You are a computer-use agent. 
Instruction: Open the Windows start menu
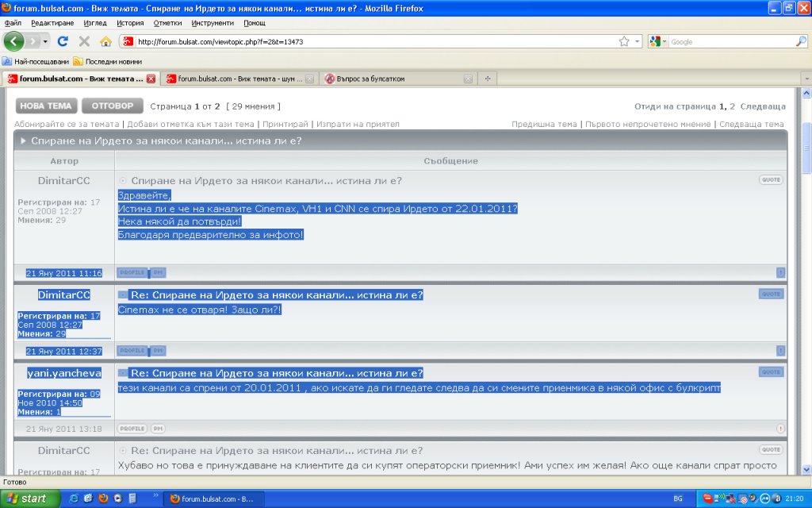click(x=29, y=498)
